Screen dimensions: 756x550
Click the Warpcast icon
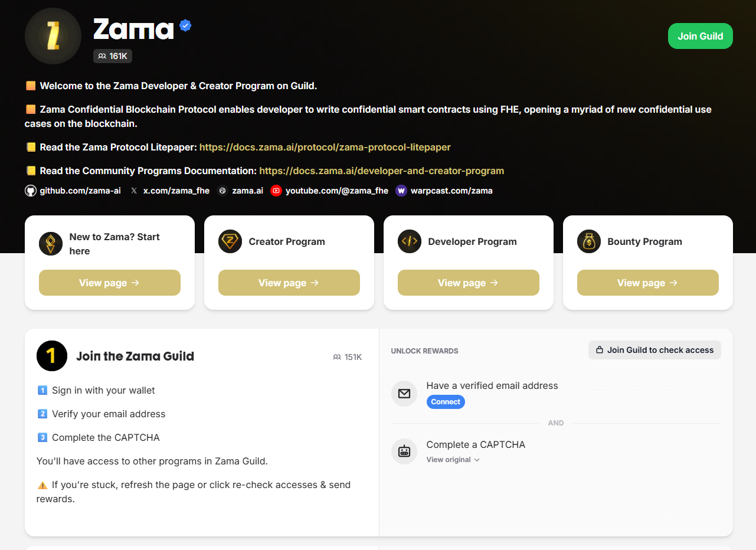click(x=401, y=191)
